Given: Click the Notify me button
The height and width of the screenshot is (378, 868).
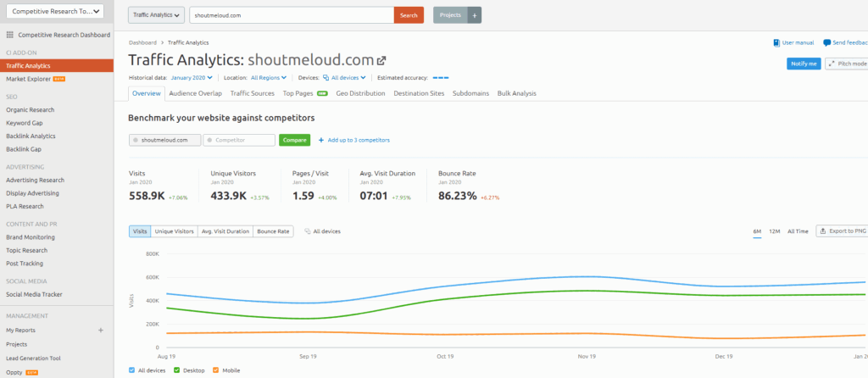Looking at the screenshot, I should coord(804,64).
